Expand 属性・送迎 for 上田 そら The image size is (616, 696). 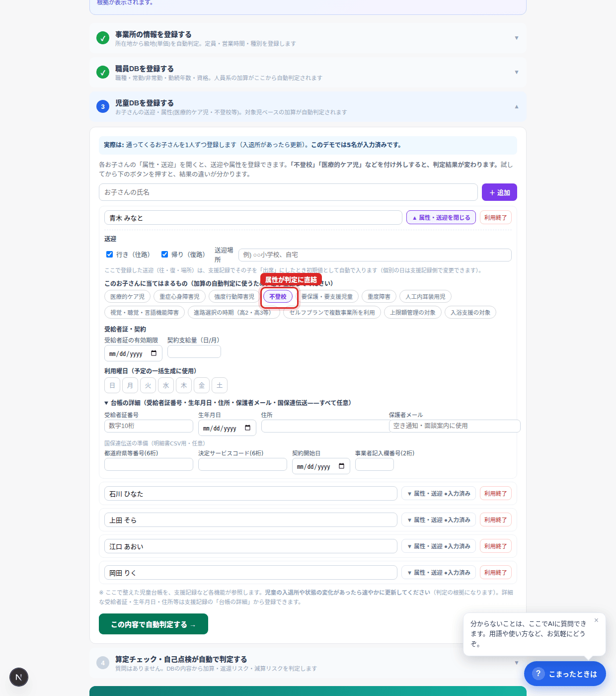(x=439, y=520)
